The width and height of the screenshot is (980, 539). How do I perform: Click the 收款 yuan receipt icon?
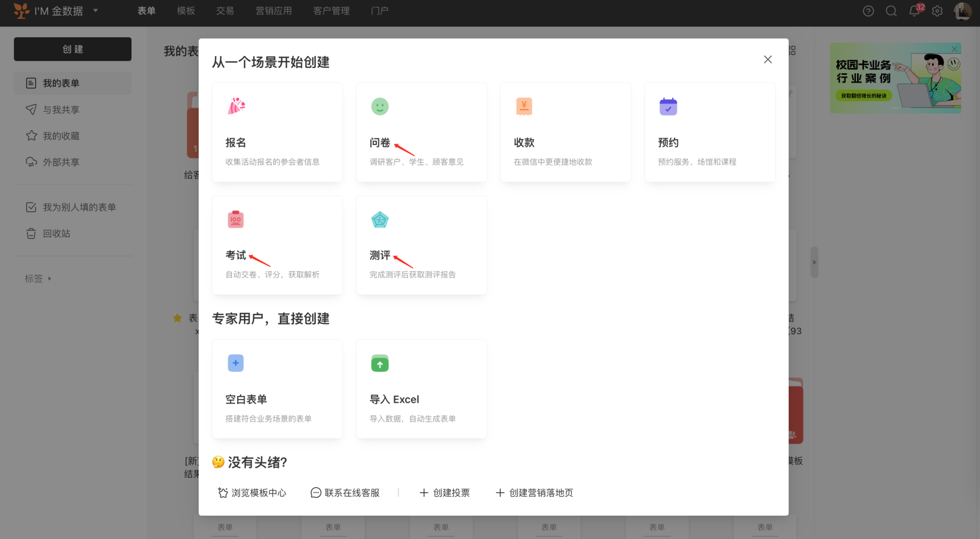pos(524,106)
